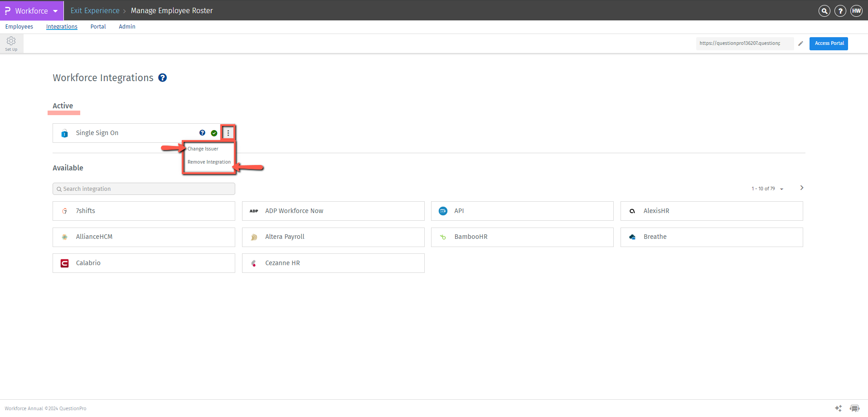Open the HW user profile avatar
Image resolution: width=868 pixels, height=417 pixels.
[856, 11]
